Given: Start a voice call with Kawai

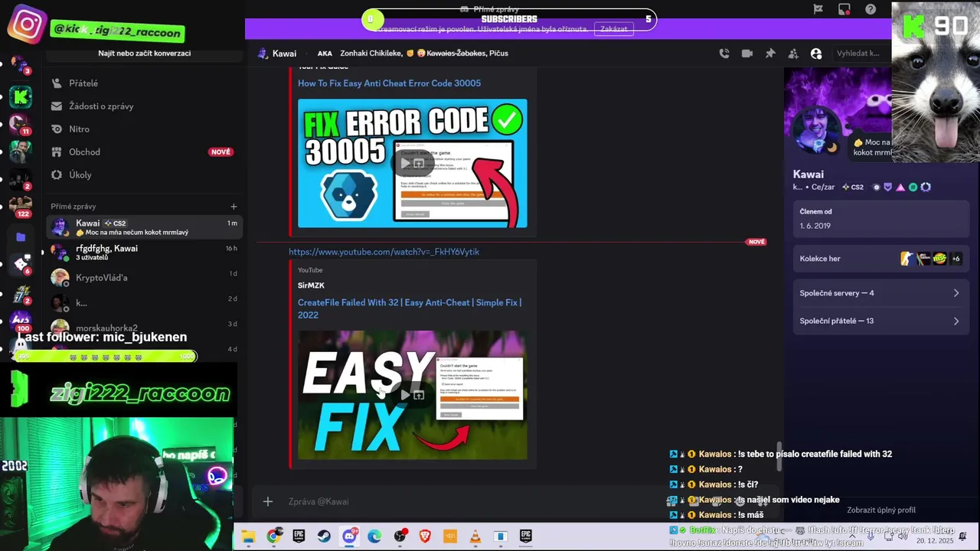Looking at the screenshot, I should [x=724, y=54].
